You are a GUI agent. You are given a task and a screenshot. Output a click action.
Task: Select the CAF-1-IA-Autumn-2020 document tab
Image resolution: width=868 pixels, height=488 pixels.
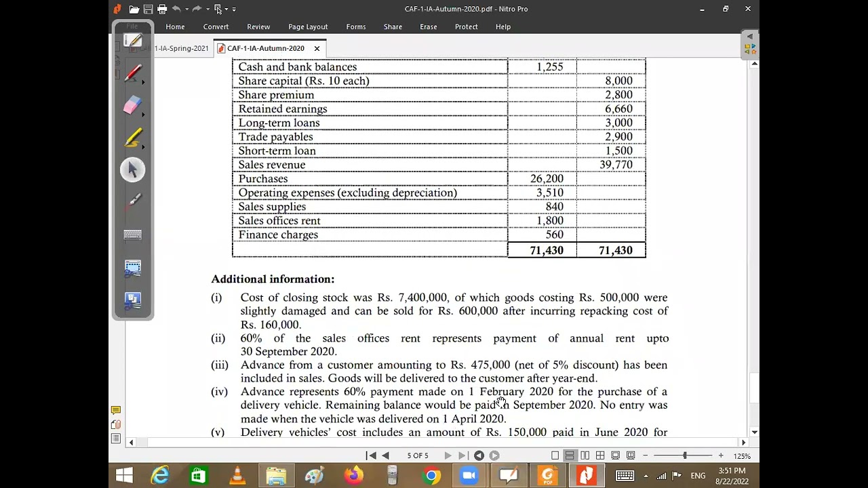265,48
